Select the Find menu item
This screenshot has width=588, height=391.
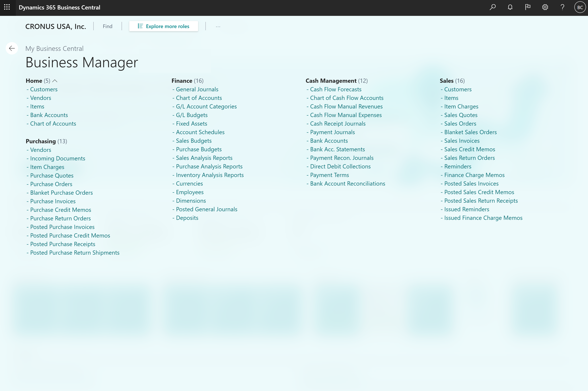tap(107, 26)
